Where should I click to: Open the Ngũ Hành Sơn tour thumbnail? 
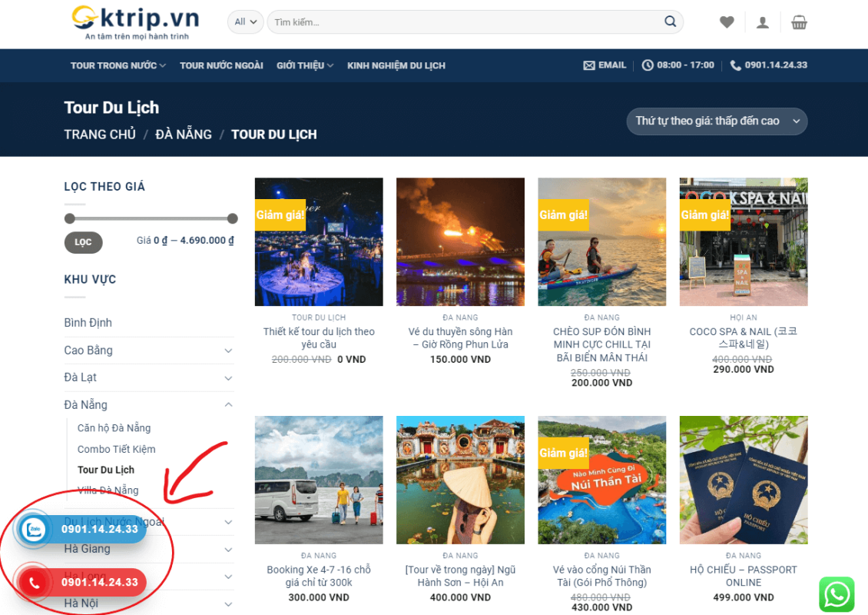coord(461,480)
